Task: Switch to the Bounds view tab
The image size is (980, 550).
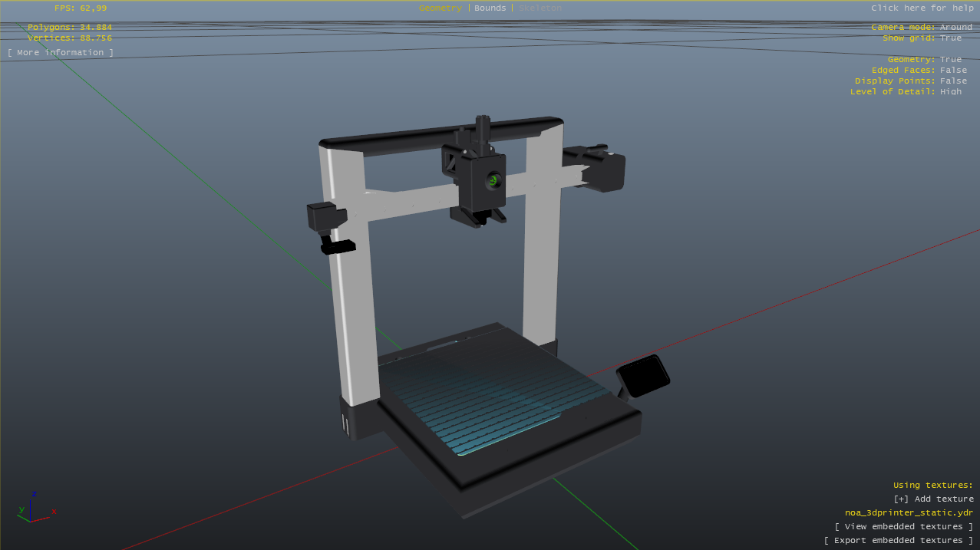Action: tap(490, 8)
